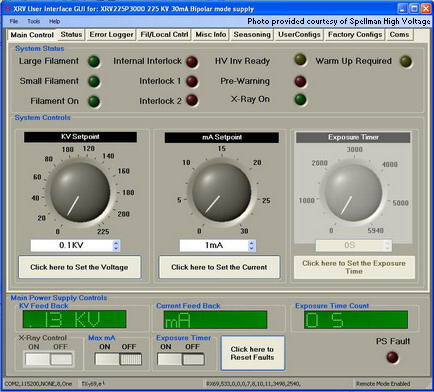Screen dimensions: 434x392
Task: Open the File menu
Action: 14,21
